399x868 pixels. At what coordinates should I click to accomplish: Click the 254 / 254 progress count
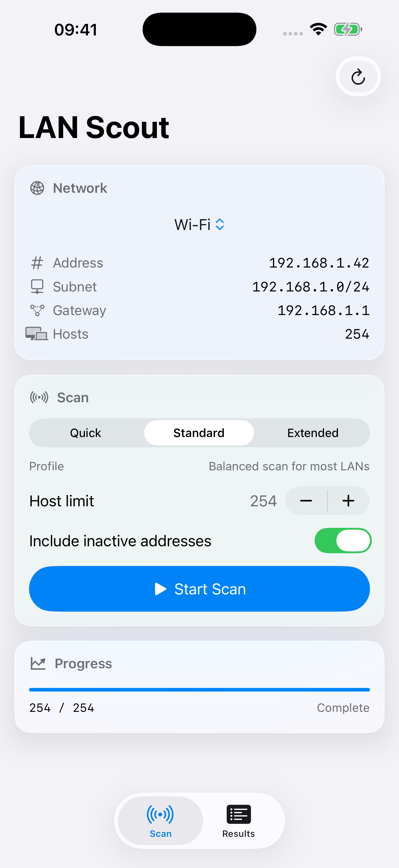click(x=62, y=708)
